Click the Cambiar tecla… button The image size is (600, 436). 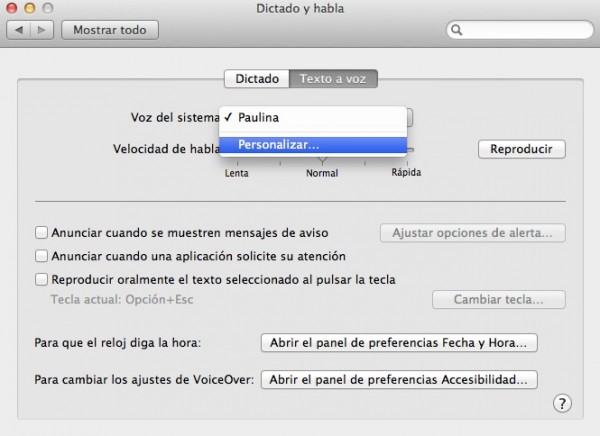[499, 299]
